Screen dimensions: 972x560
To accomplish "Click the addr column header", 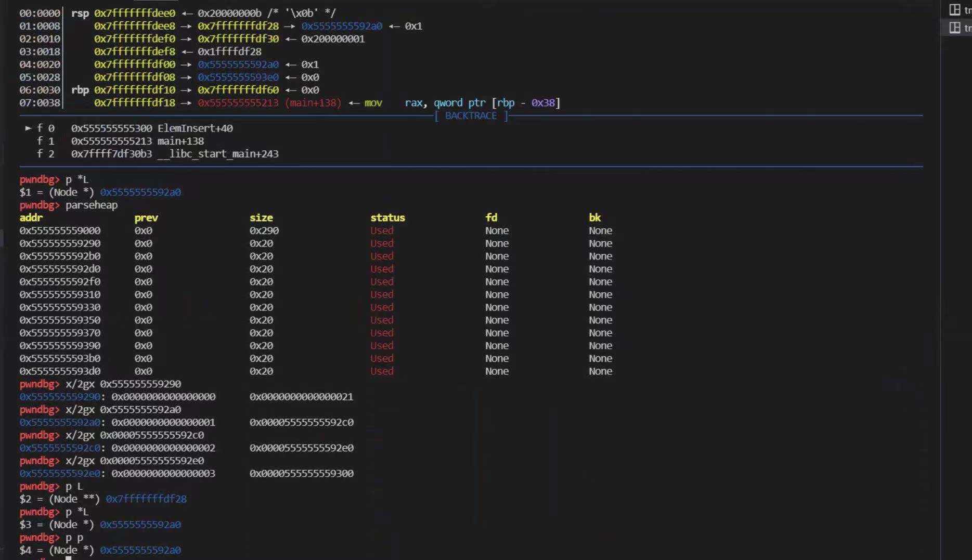I will [x=31, y=218].
